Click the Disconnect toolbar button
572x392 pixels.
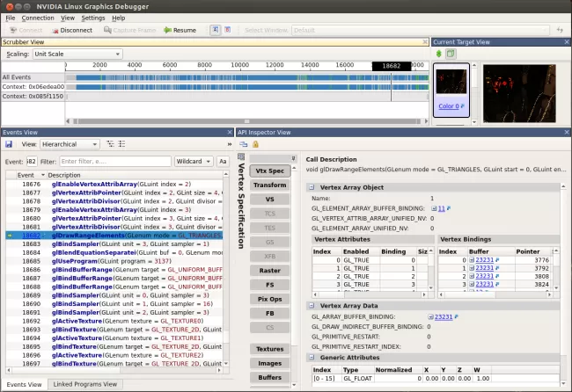(x=72, y=30)
